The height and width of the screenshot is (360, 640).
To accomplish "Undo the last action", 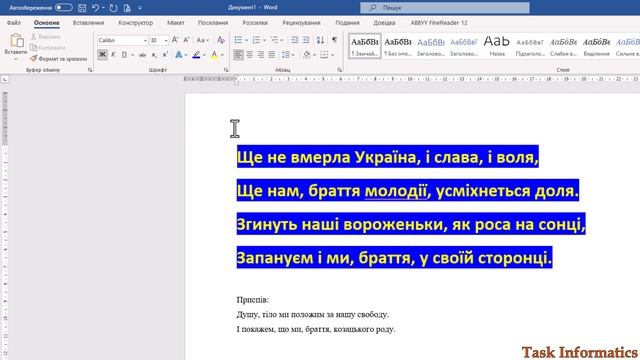I will click(95, 8).
